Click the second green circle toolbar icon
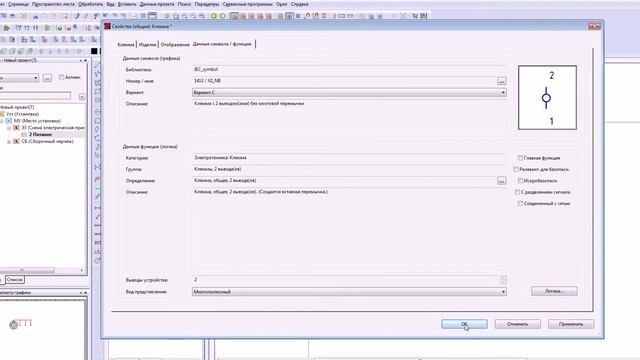The width and height of the screenshot is (640, 360). pos(222,16)
